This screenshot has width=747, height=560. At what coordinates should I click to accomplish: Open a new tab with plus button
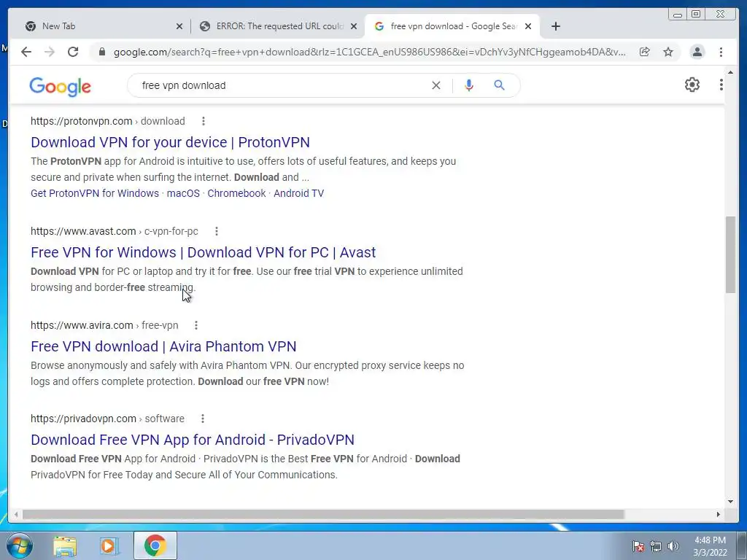coord(555,26)
